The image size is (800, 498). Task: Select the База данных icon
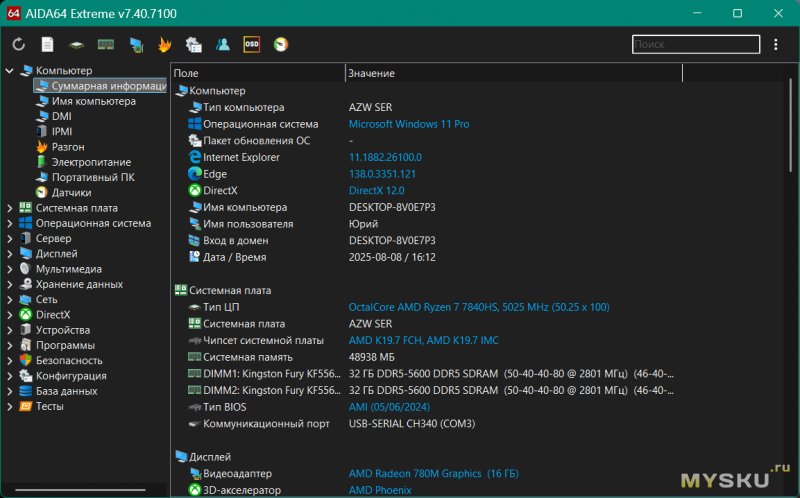[26, 391]
